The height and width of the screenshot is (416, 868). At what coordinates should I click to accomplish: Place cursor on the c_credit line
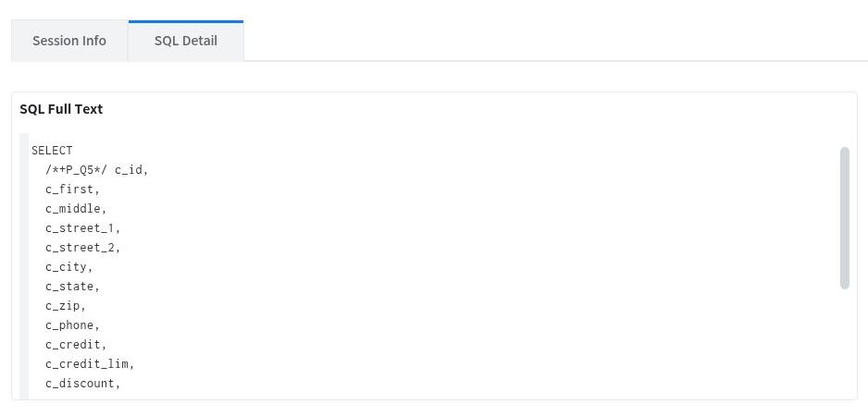coord(76,345)
